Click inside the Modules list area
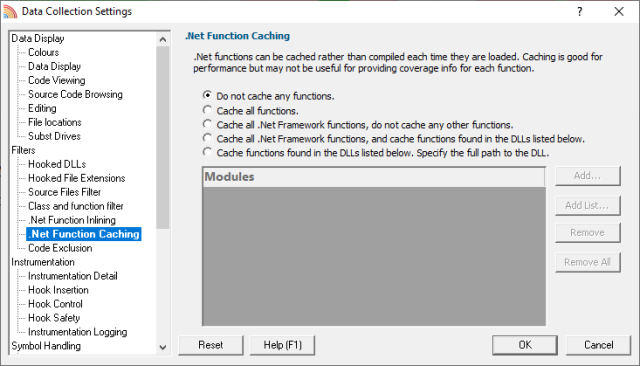 click(x=374, y=256)
